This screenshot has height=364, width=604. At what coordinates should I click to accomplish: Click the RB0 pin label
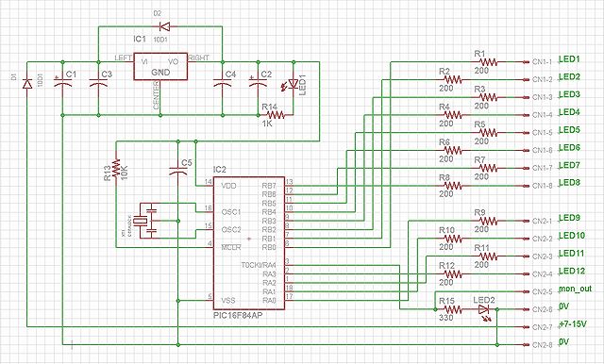click(269, 247)
